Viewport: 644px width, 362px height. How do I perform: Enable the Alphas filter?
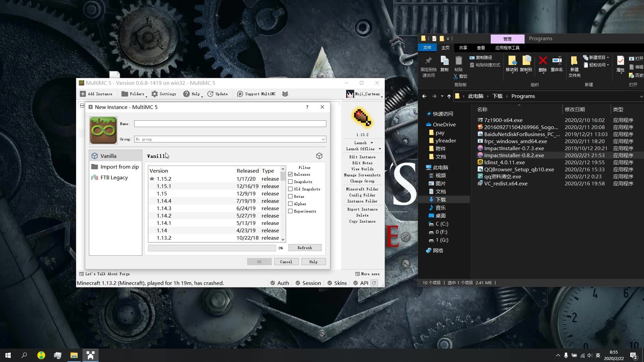pyautogui.click(x=290, y=204)
